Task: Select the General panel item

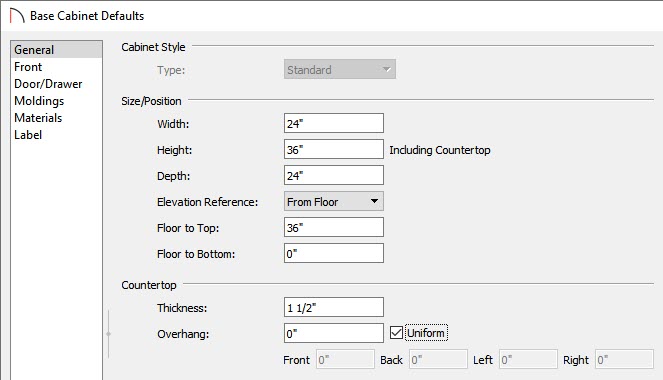Action: pos(56,49)
